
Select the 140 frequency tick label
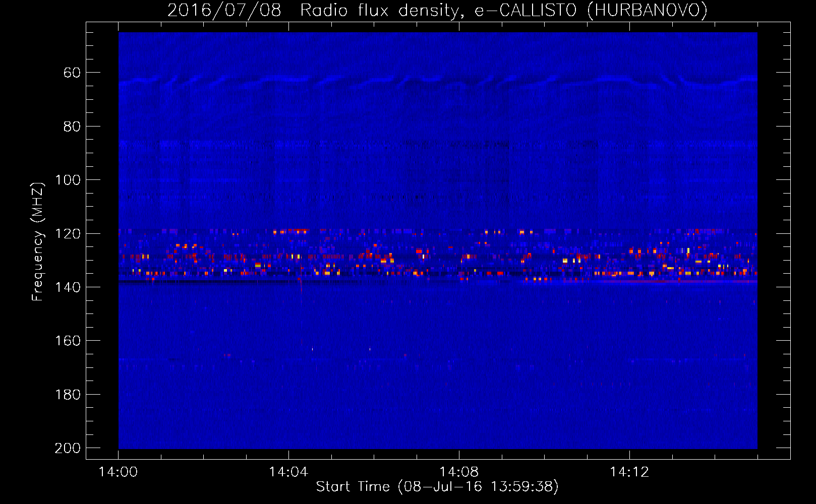point(68,287)
